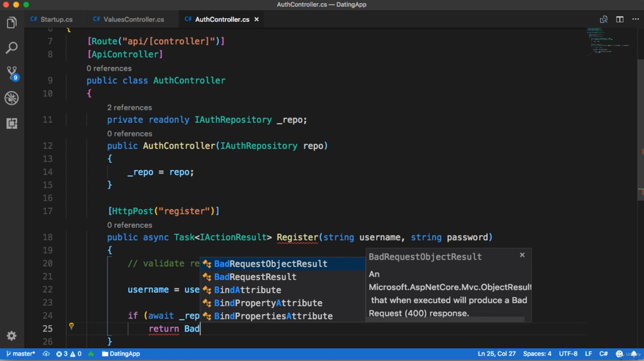Click the Open Changes icon in editor toolbar
644x361 pixels.
[x=603, y=19]
